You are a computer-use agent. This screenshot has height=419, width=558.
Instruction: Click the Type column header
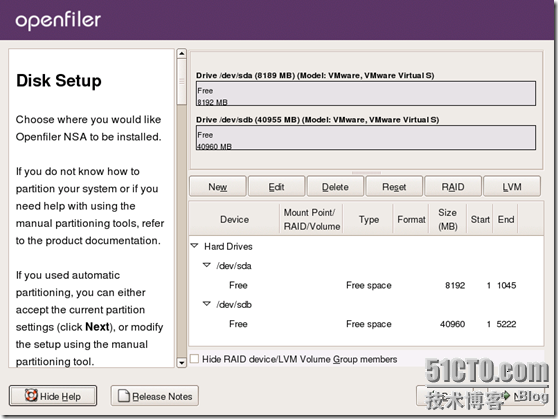368,219
